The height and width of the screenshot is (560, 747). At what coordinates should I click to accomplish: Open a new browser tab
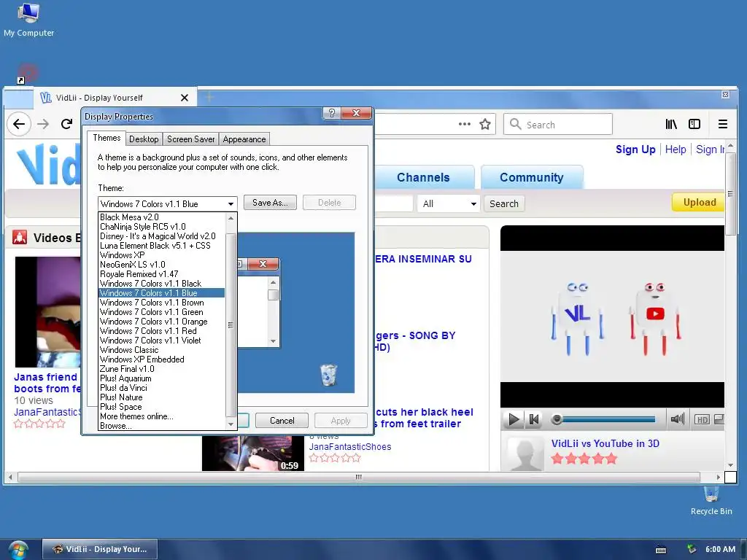209,98
